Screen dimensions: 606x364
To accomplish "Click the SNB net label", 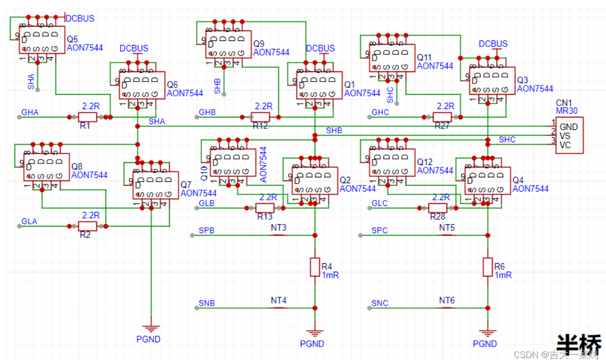I will (x=207, y=303).
